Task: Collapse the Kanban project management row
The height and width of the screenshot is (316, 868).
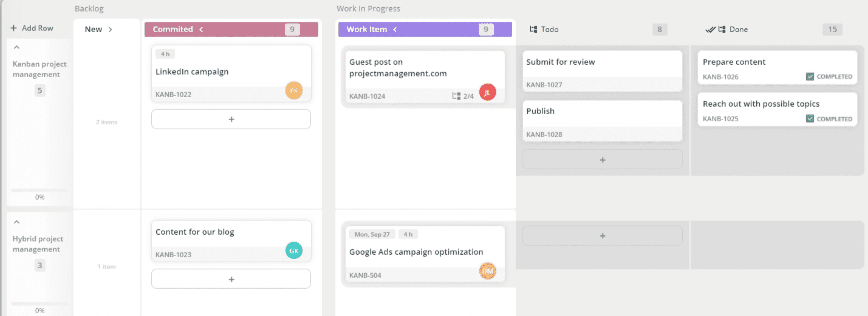Action: click(x=17, y=48)
